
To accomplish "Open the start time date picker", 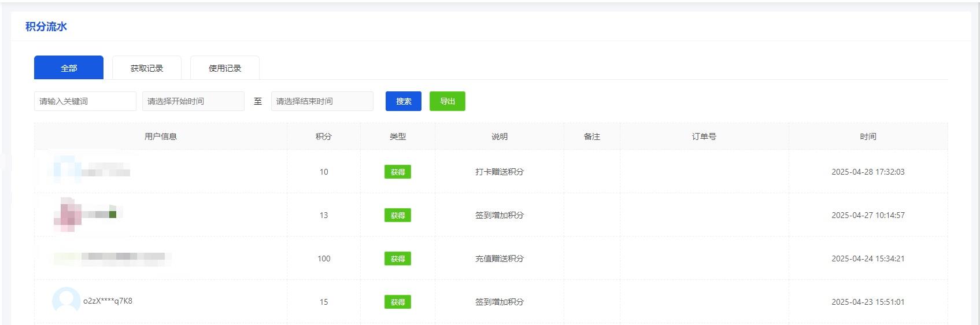I will (193, 101).
